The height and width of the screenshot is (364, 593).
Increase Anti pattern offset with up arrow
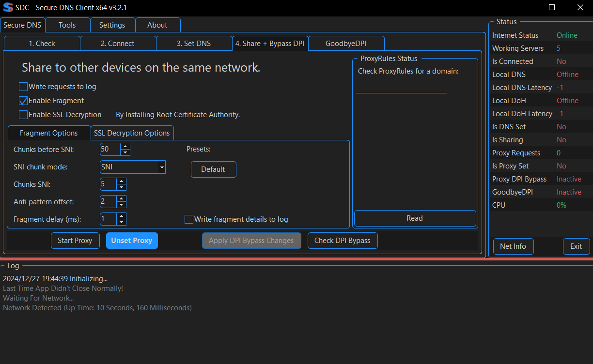pyautogui.click(x=122, y=198)
